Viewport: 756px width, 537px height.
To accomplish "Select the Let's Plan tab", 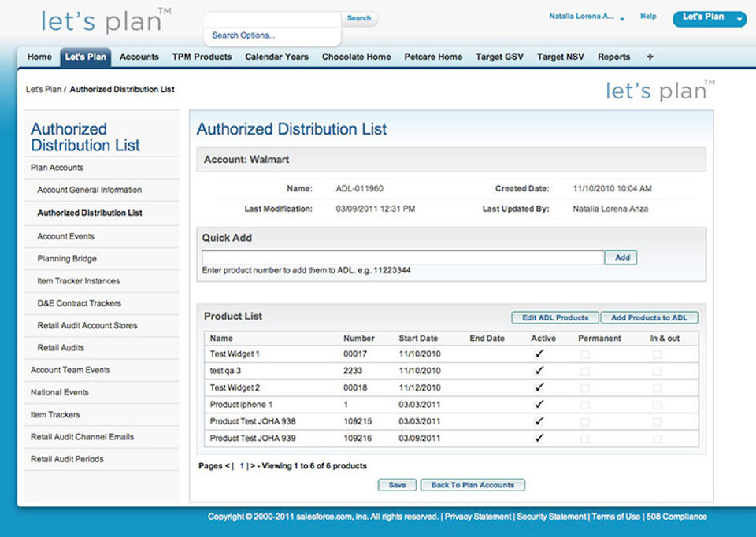I will 85,57.
